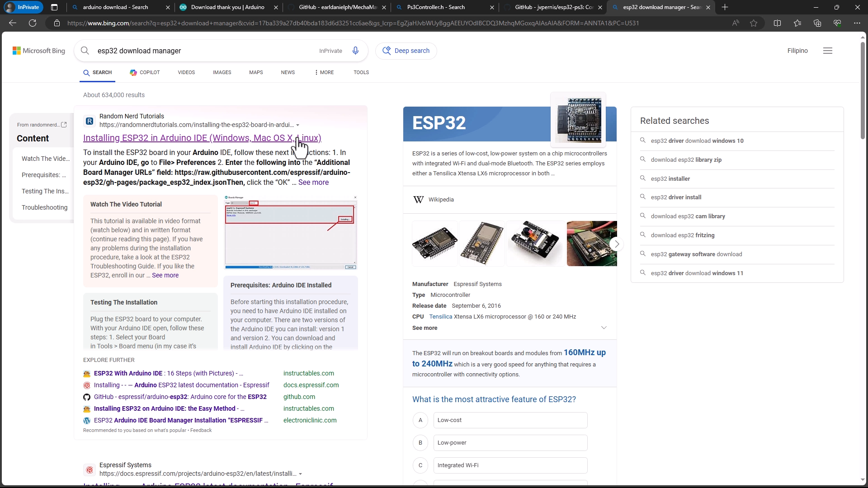This screenshot has height=488, width=868.
Task: Expand Watch The Video Tutorial 'See more'
Action: pos(165,275)
